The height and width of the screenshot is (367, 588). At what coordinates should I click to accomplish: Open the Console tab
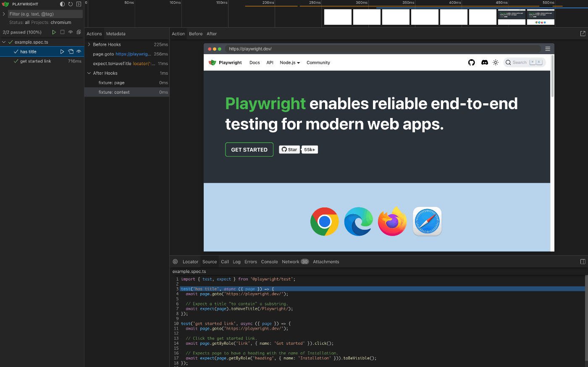click(269, 262)
